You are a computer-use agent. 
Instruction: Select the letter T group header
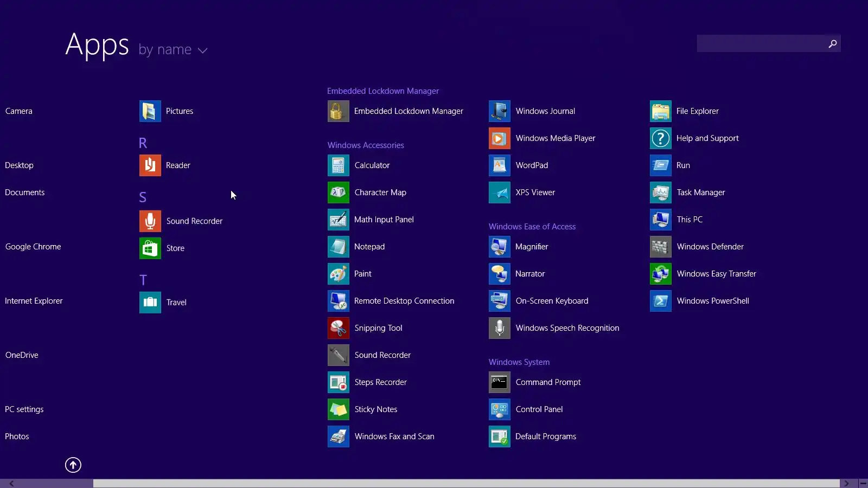143,280
